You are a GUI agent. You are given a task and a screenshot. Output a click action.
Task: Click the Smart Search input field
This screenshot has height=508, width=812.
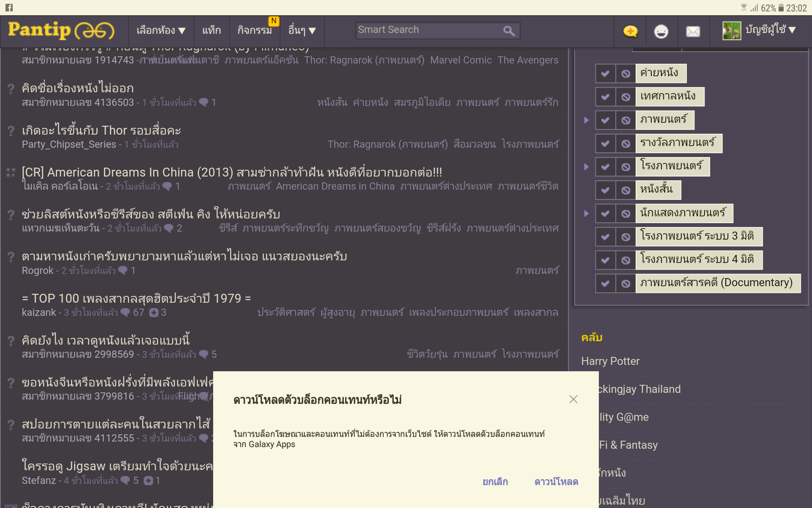coord(427,30)
